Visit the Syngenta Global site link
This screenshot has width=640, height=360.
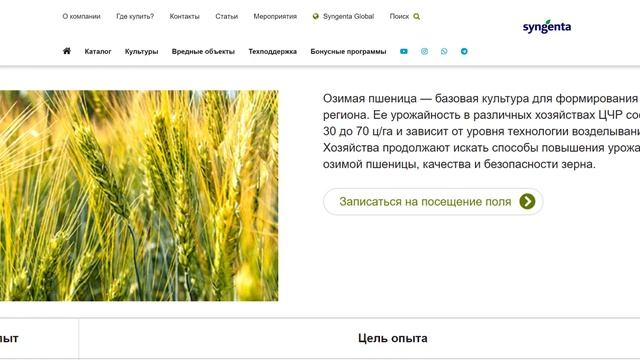pyautogui.click(x=343, y=16)
